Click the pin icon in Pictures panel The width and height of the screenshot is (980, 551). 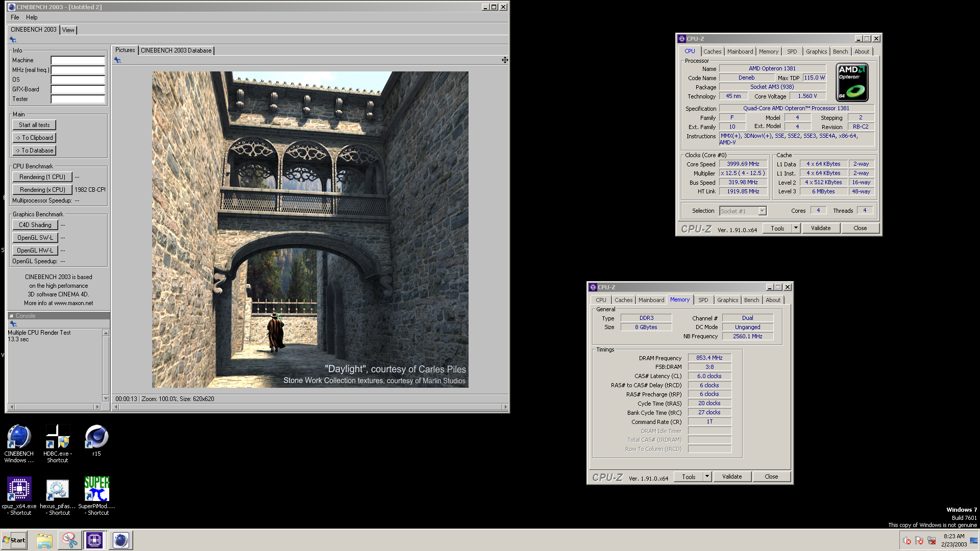(x=117, y=60)
